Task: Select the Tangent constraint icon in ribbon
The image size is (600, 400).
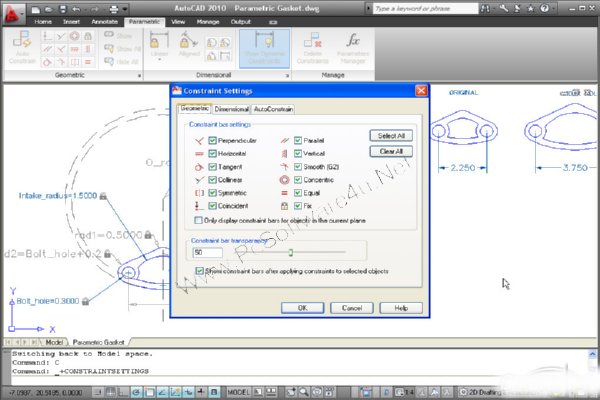Action: (47, 62)
